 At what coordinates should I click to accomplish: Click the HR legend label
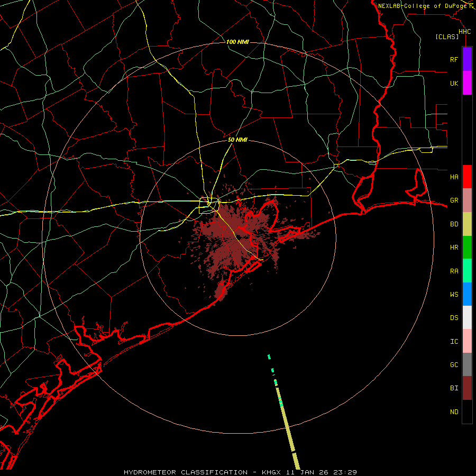pyautogui.click(x=454, y=248)
